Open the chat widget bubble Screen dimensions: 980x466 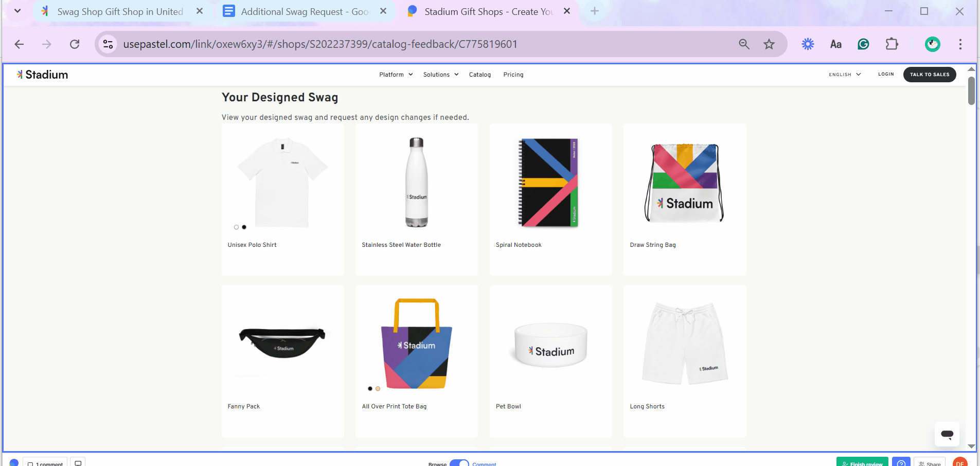click(947, 434)
